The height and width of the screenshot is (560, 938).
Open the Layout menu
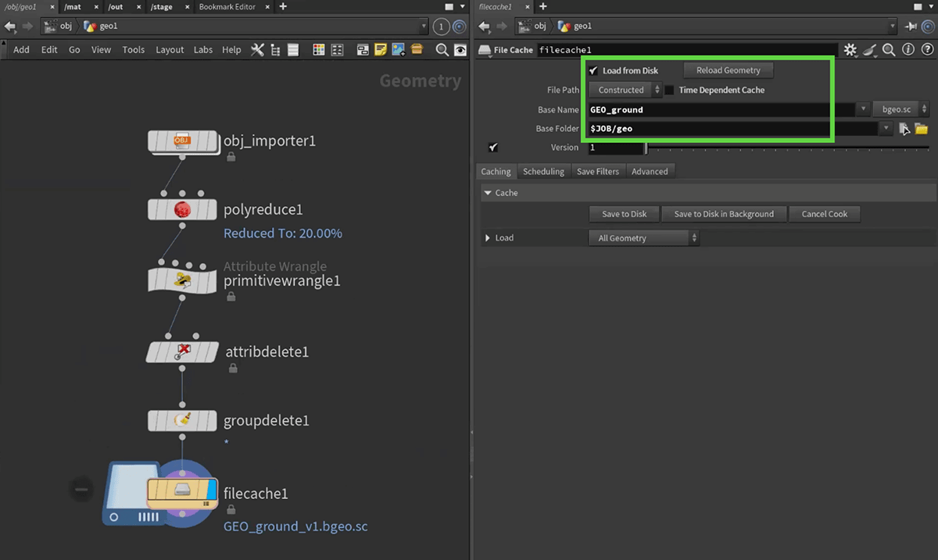(x=170, y=50)
